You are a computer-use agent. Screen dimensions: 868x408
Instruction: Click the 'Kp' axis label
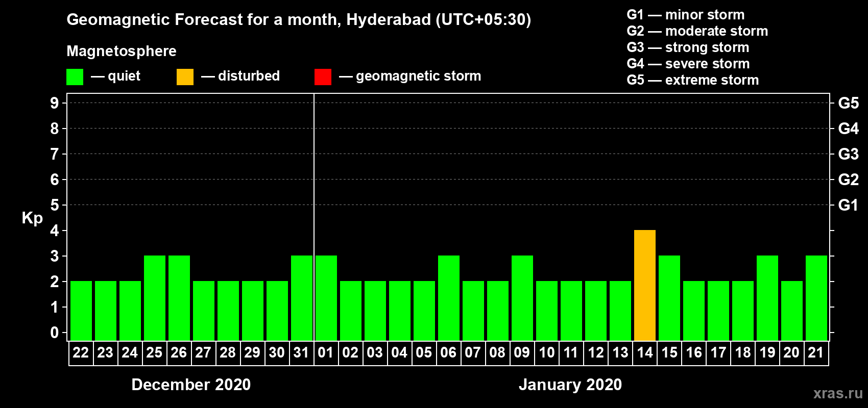pos(32,218)
